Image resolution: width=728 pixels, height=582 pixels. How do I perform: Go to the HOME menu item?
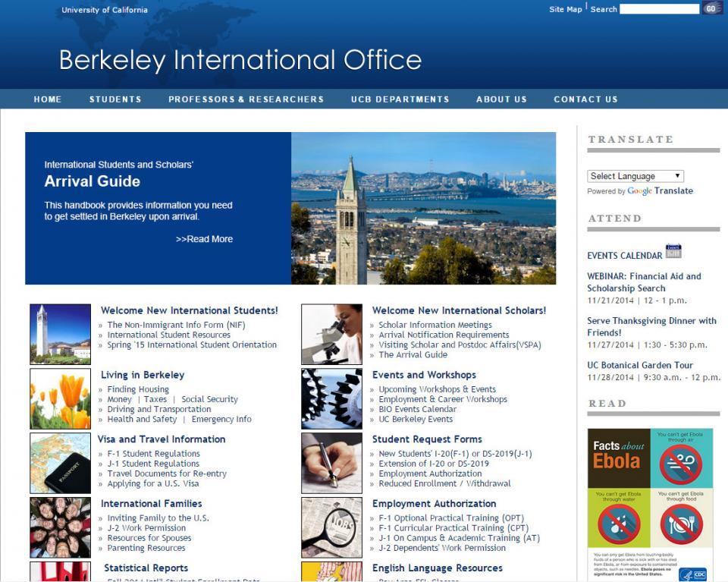[47, 99]
